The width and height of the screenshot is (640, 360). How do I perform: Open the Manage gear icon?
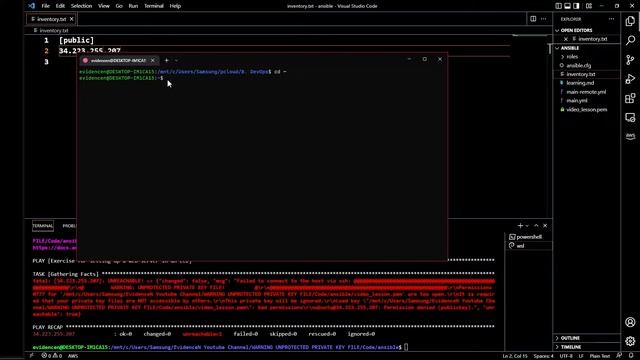[630, 341]
